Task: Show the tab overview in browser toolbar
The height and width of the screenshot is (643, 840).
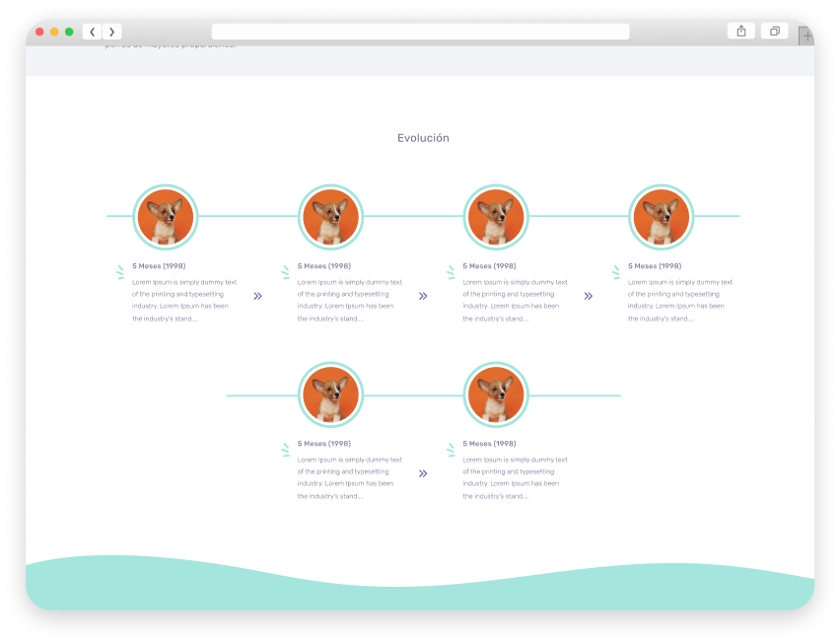Action: coord(774,32)
